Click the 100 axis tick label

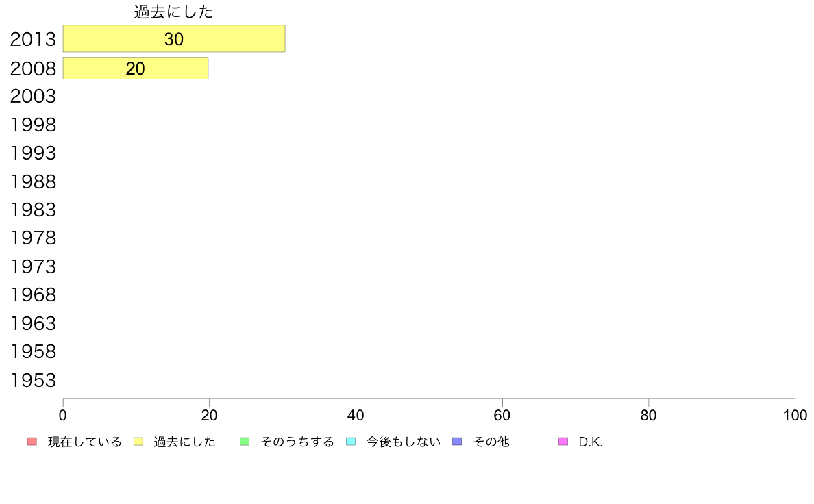(795, 415)
